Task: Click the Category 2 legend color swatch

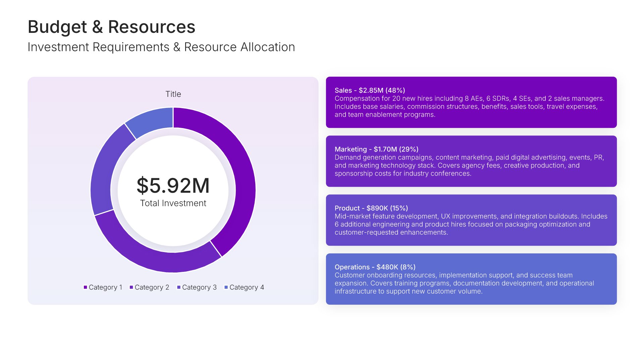Action: coord(131,287)
